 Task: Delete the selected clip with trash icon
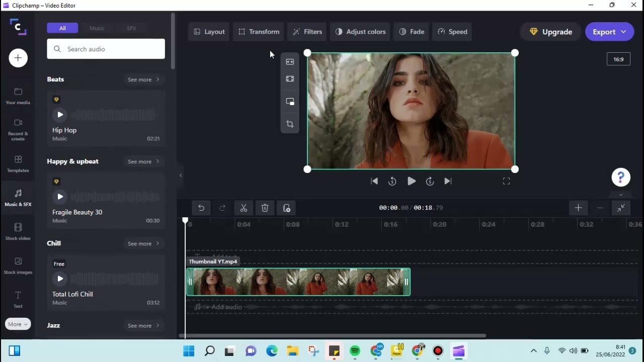tap(265, 208)
